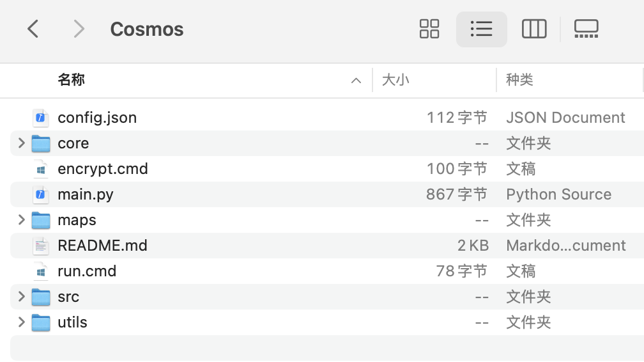Switch to icon grid view

click(x=429, y=29)
